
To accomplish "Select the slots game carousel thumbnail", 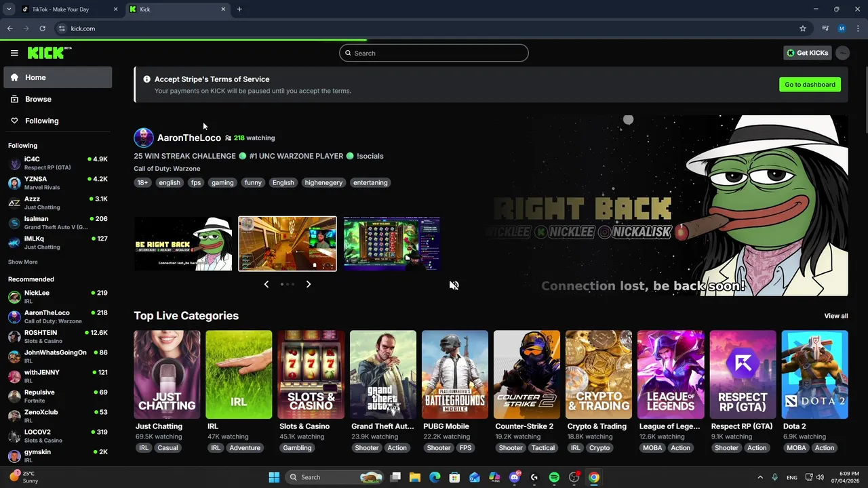I will (x=392, y=244).
